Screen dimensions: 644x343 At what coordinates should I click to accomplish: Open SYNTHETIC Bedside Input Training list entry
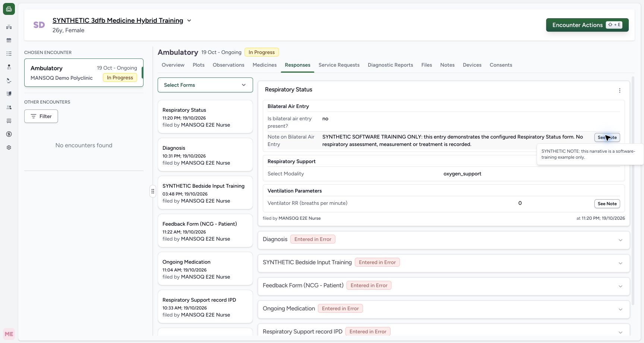pyautogui.click(x=205, y=193)
